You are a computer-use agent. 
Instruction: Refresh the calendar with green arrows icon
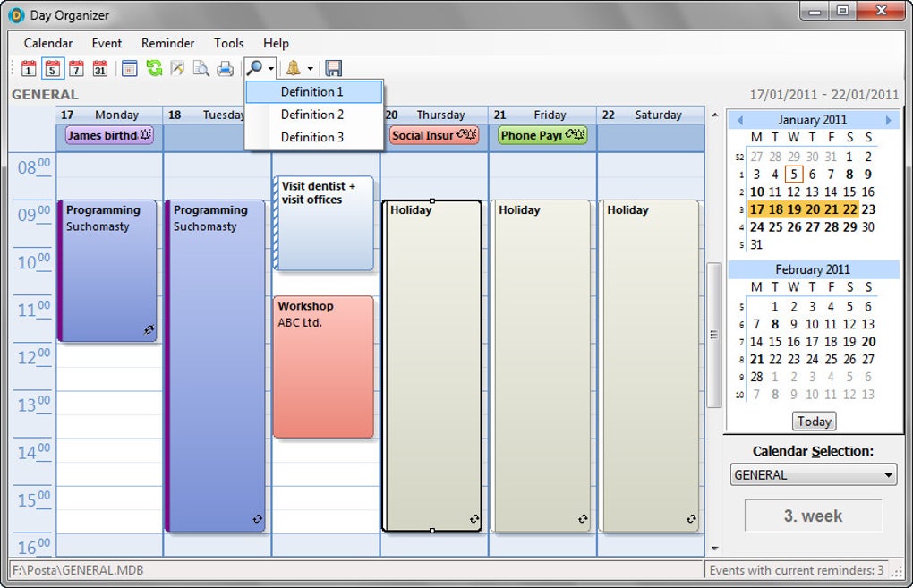152,68
